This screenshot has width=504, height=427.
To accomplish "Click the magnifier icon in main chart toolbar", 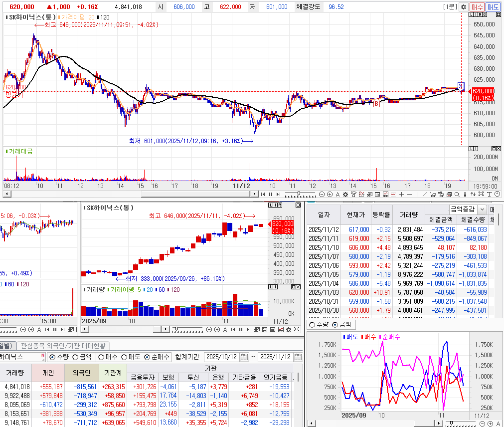I will 457,194.
